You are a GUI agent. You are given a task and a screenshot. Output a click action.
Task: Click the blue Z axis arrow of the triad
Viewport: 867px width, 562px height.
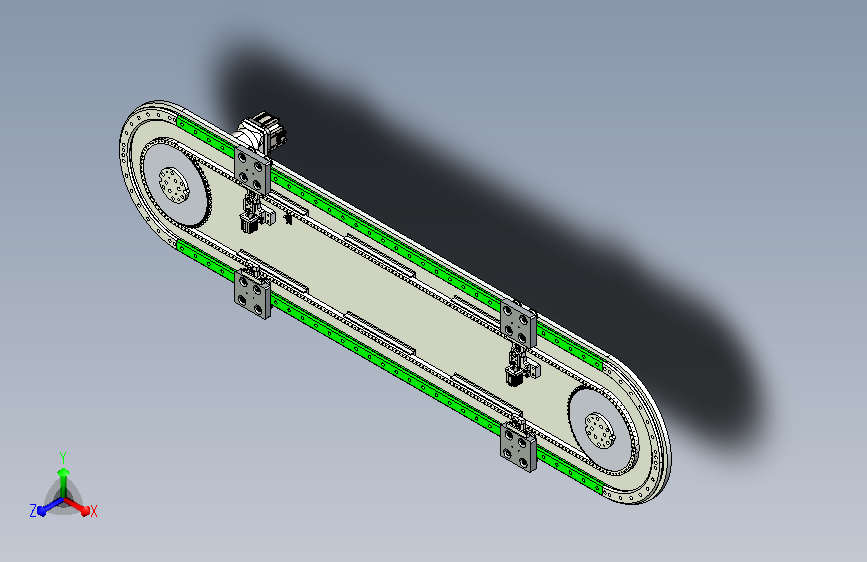pyautogui.click(x=51, y=507)
